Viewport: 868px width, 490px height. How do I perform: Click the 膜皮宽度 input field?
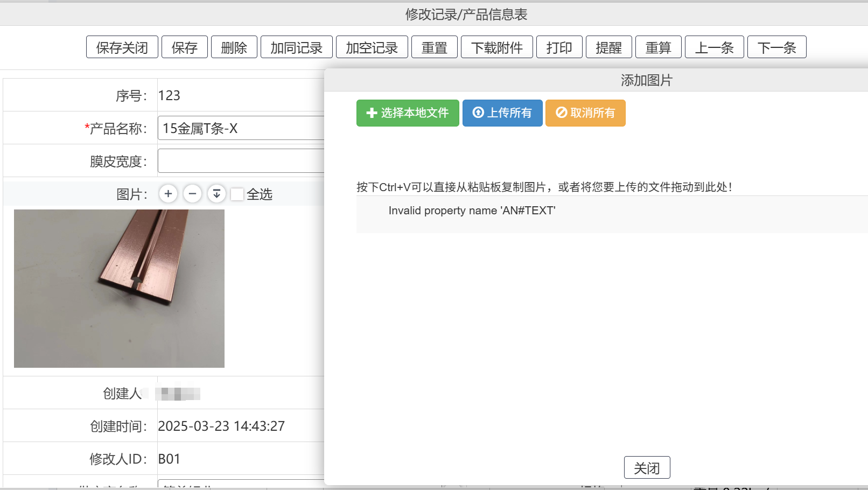(x=241, y=161)
